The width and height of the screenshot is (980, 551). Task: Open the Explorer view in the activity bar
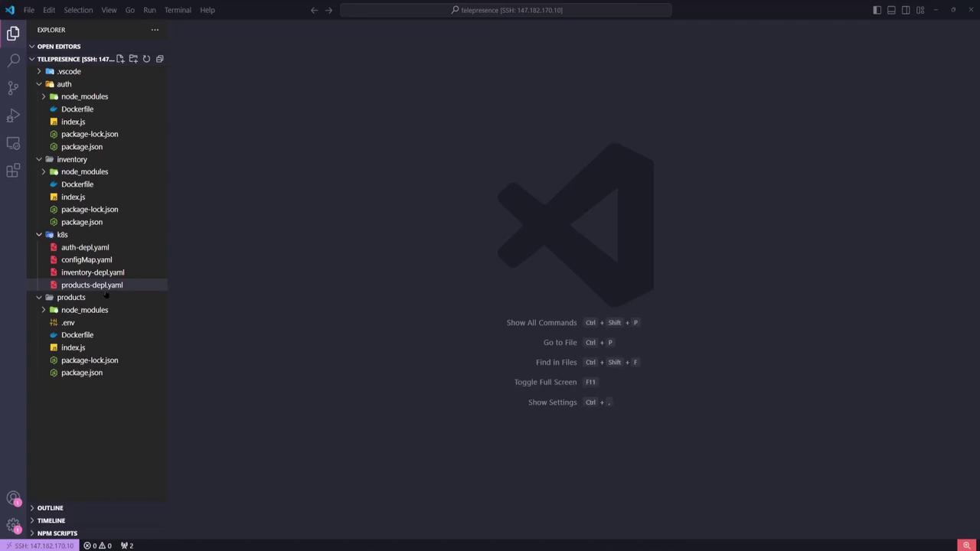click(x=13, y=33)
